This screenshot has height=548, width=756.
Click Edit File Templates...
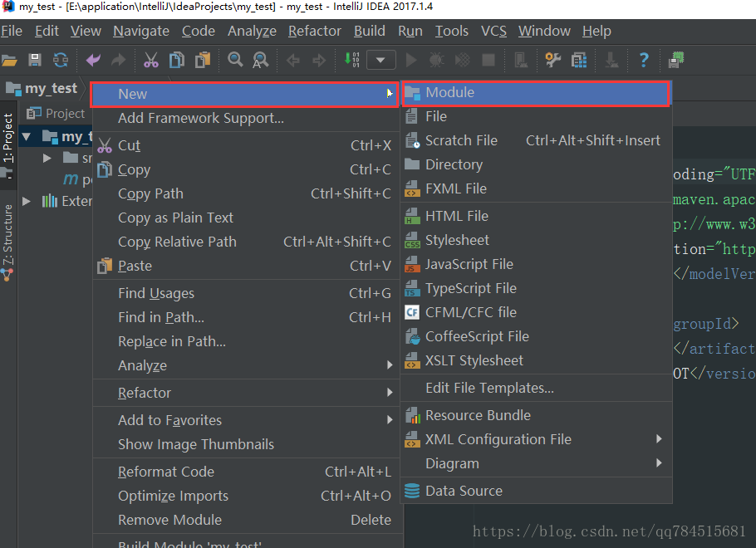tap(536, 388)
